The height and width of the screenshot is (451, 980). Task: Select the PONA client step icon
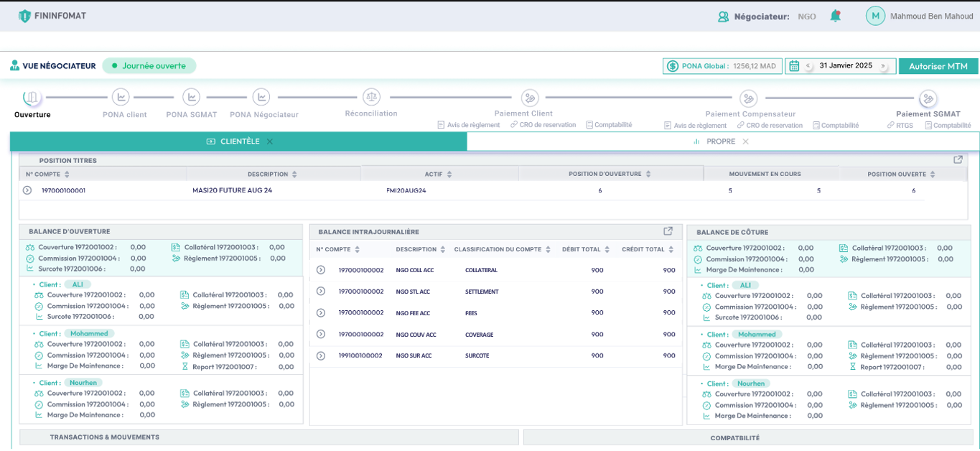pos(121,97)
